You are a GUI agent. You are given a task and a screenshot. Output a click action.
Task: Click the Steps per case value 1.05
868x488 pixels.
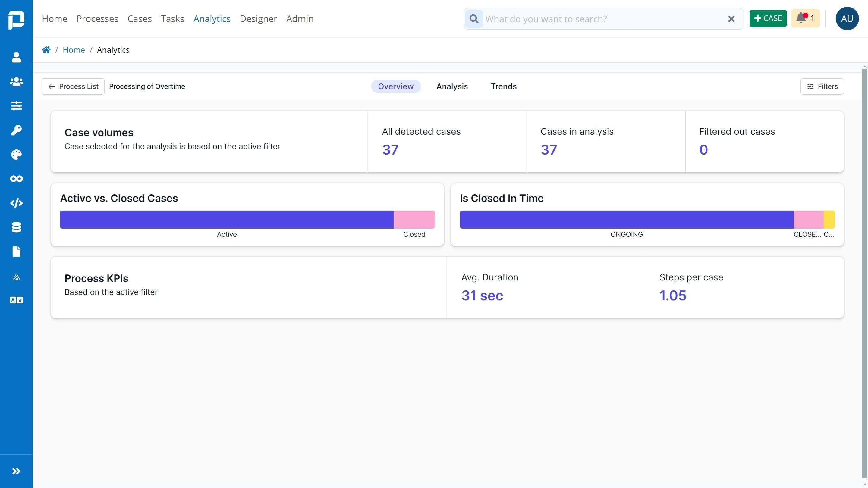click(673, 296)
